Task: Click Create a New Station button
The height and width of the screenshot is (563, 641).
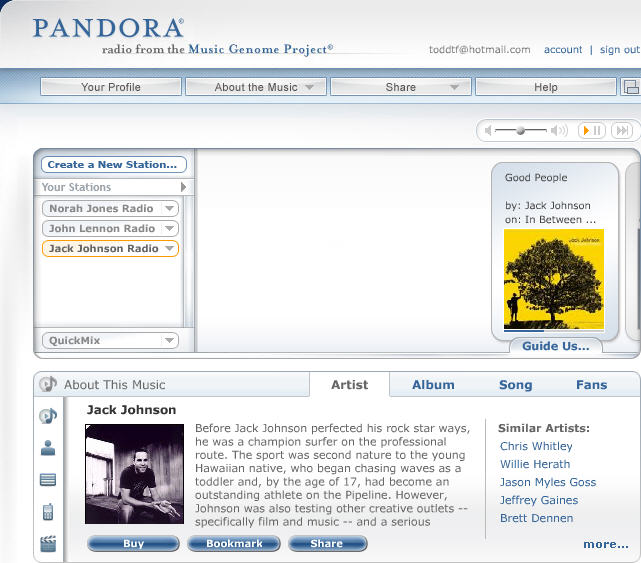Action: tap(114, 164)
